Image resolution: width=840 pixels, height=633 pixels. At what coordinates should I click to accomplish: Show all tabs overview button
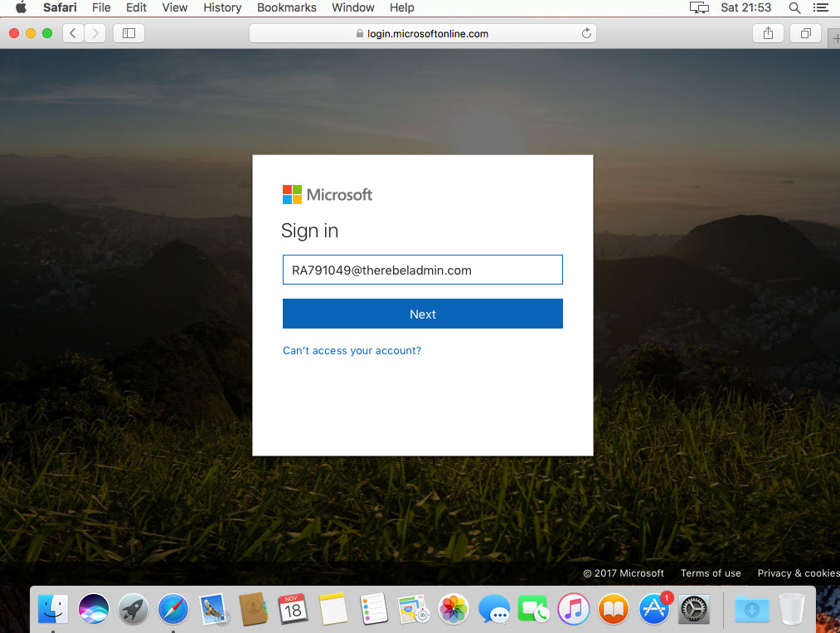pos(805,33)
